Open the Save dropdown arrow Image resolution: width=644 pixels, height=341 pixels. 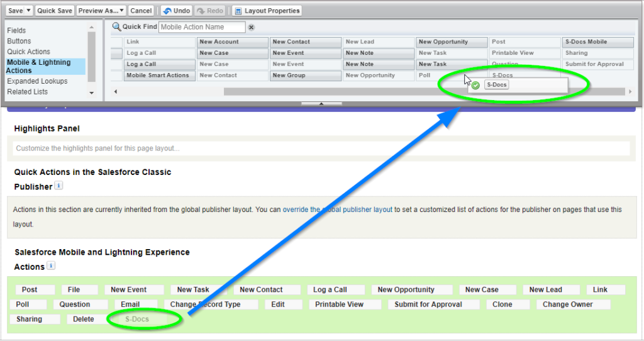click(x=28, y=11)
